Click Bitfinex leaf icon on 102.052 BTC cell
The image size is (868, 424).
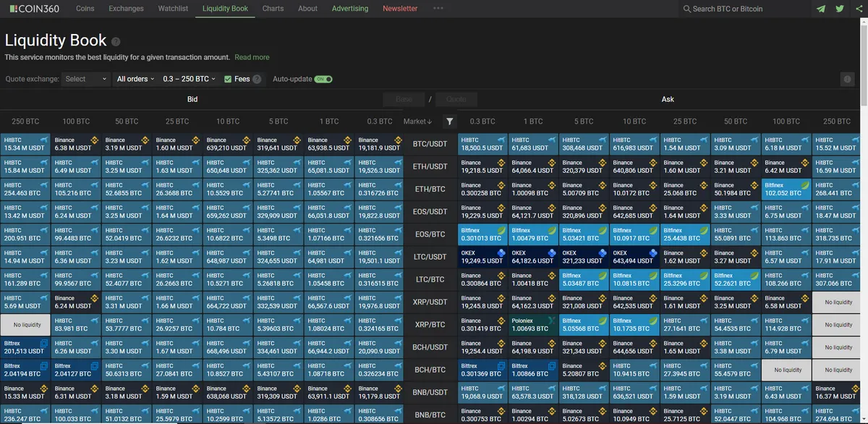point(804,185)
